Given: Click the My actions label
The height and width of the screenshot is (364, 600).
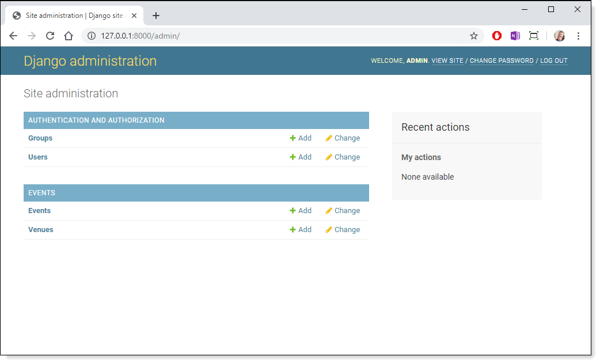Looking at the screenshot, I should (421, 158).
